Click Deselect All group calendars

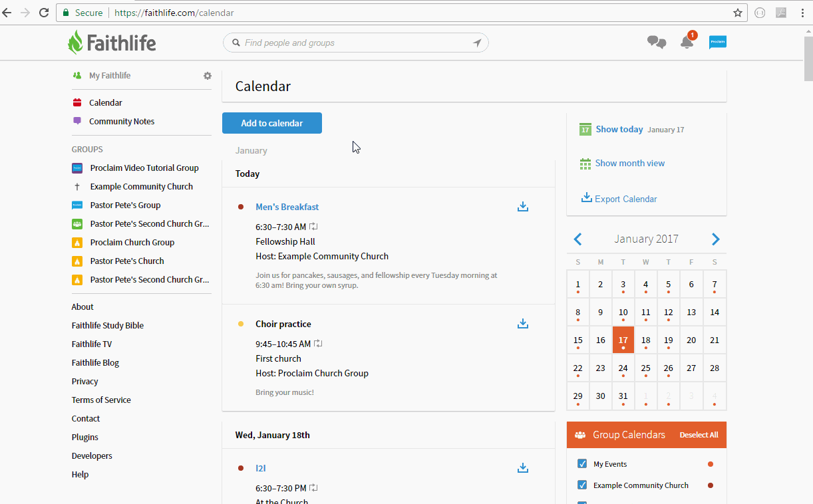[699, 435]
